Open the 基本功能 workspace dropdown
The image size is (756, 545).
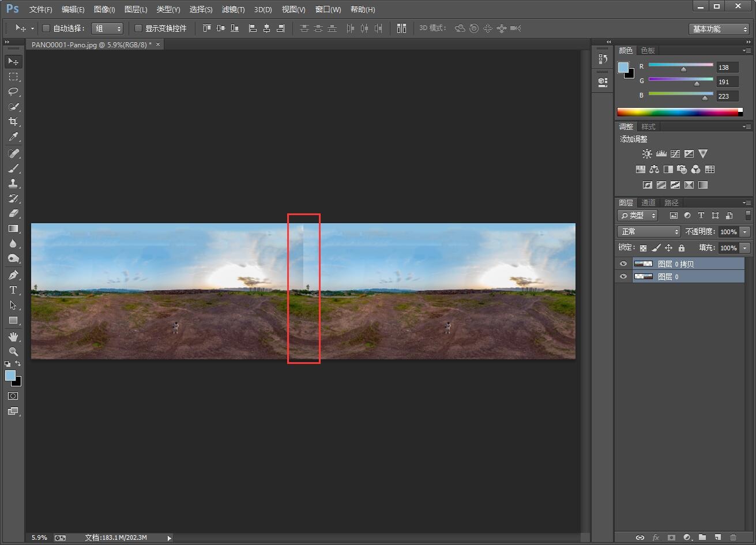(x=719, y=29)
